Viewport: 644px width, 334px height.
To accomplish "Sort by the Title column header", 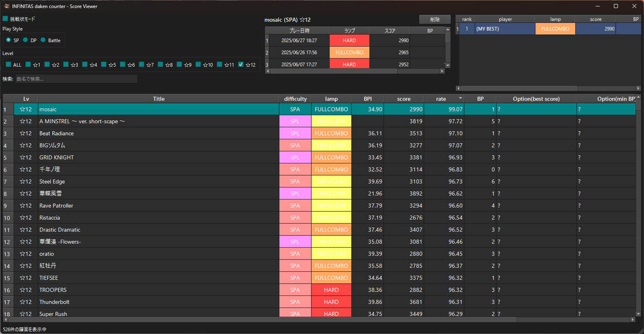I will 158,99.
